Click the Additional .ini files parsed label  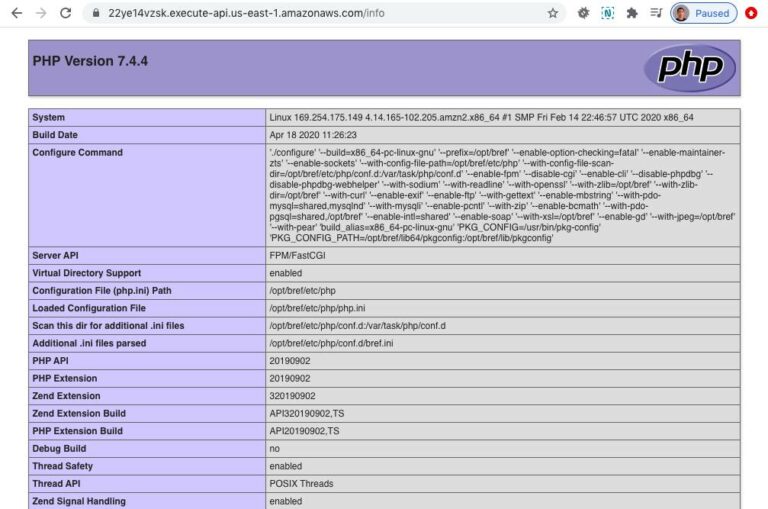click(89, 343)
